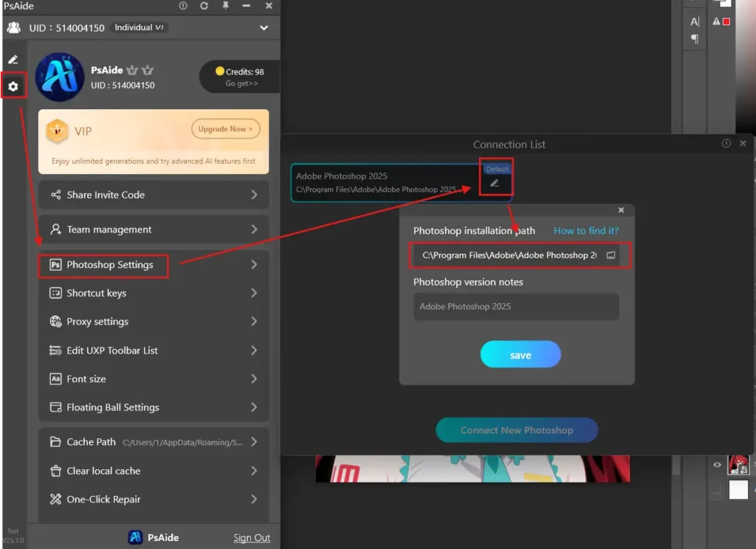The height and width of the screenshot is (549, 756).
Task: Hide the layer using its eye icon
Action: click(716, 465)
